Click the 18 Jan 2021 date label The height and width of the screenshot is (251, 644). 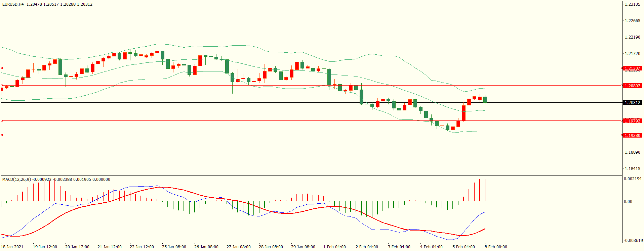[12, 247]
